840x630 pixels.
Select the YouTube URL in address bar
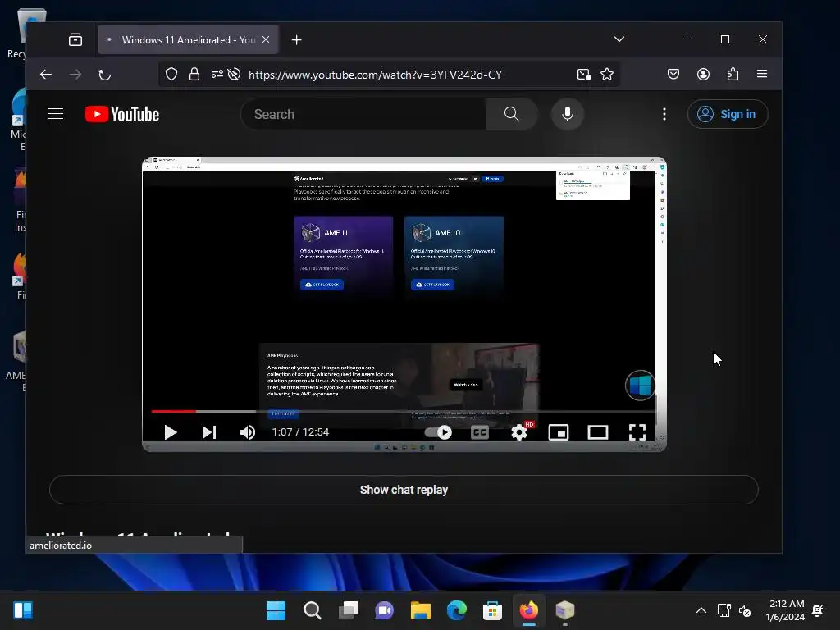point(375,75)
